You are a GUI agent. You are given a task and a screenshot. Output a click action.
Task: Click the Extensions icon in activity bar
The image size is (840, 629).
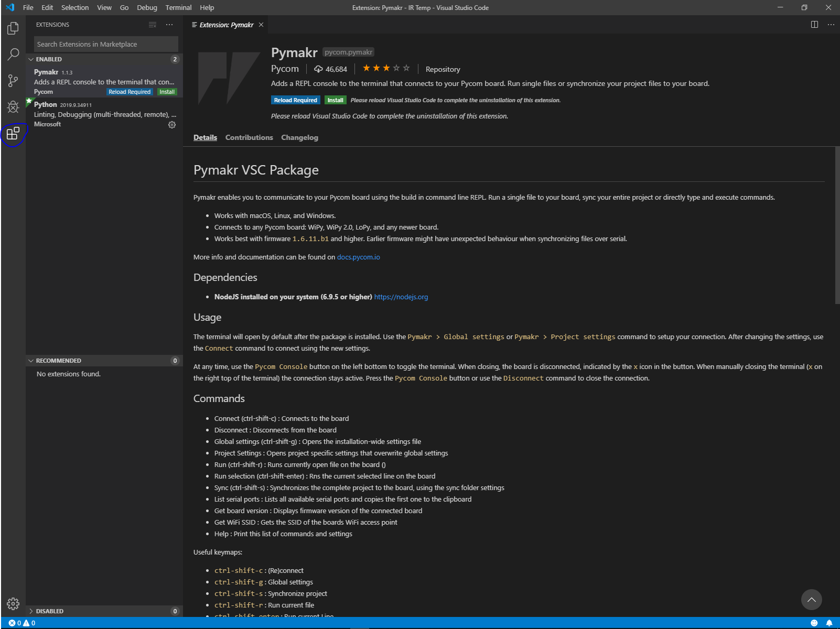(13, 134)
